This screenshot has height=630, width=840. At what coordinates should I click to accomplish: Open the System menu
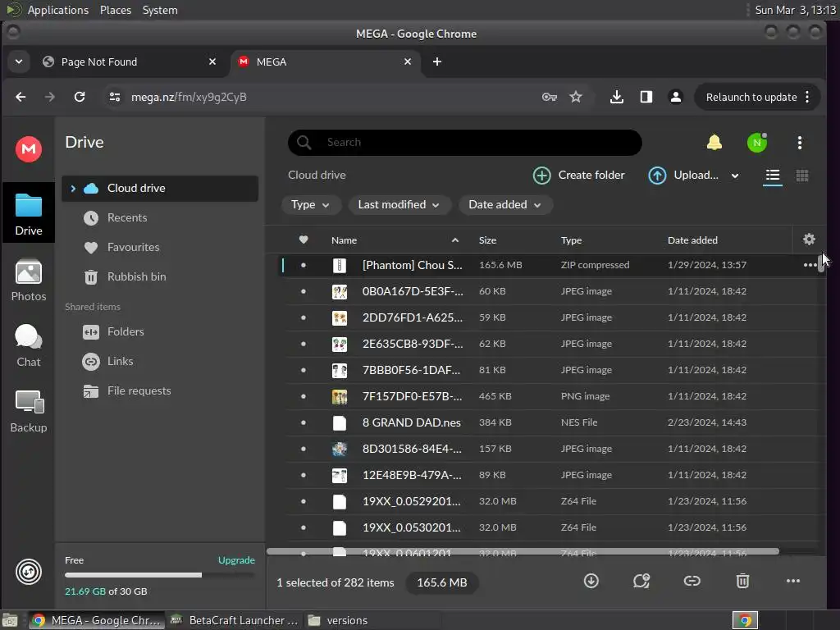coord(160,10)
